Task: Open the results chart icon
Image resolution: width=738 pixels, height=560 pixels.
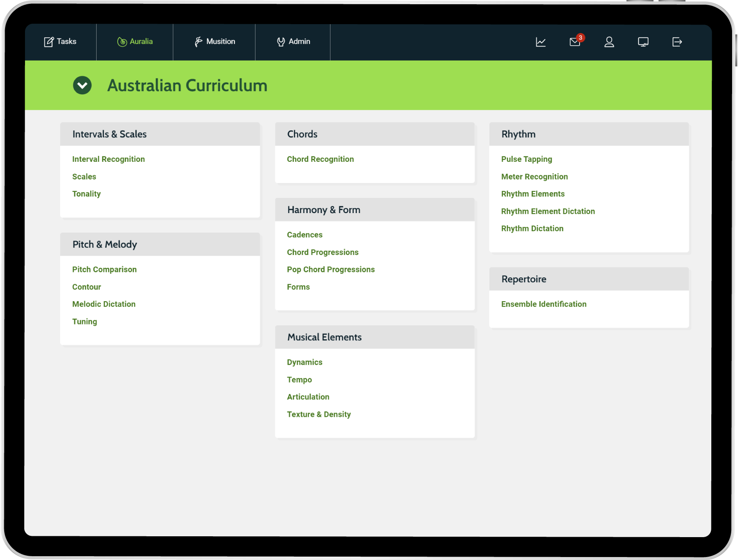Action: (541, 42)
